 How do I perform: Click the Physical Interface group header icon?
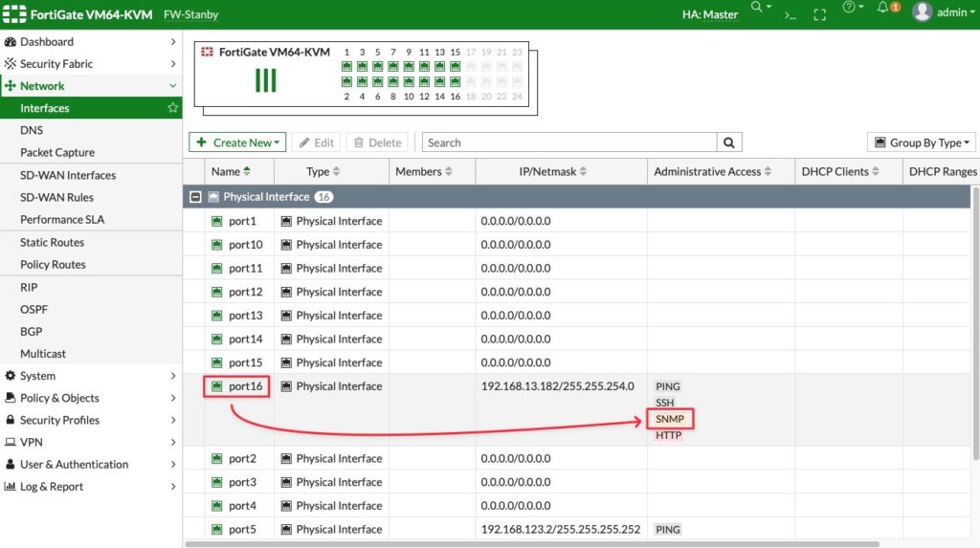click(213, 197)
